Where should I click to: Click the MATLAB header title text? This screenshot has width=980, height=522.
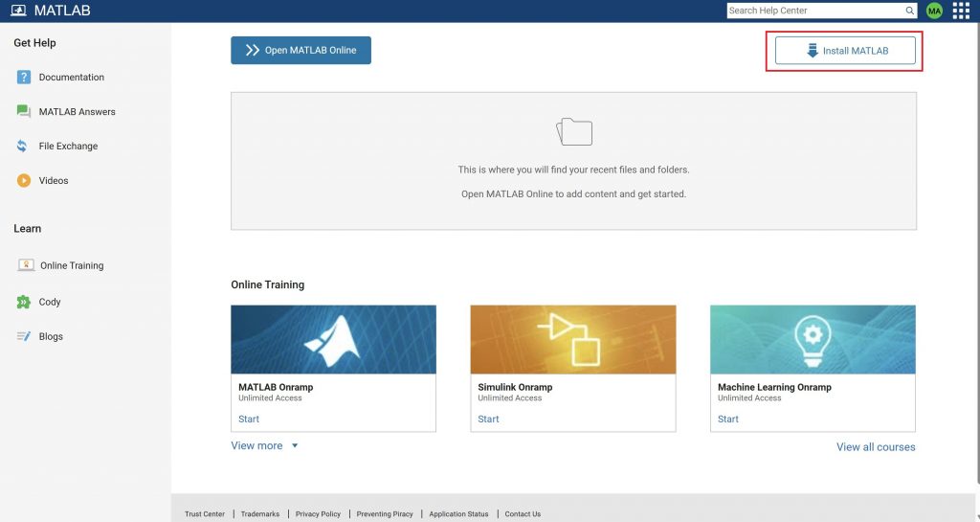62,11
